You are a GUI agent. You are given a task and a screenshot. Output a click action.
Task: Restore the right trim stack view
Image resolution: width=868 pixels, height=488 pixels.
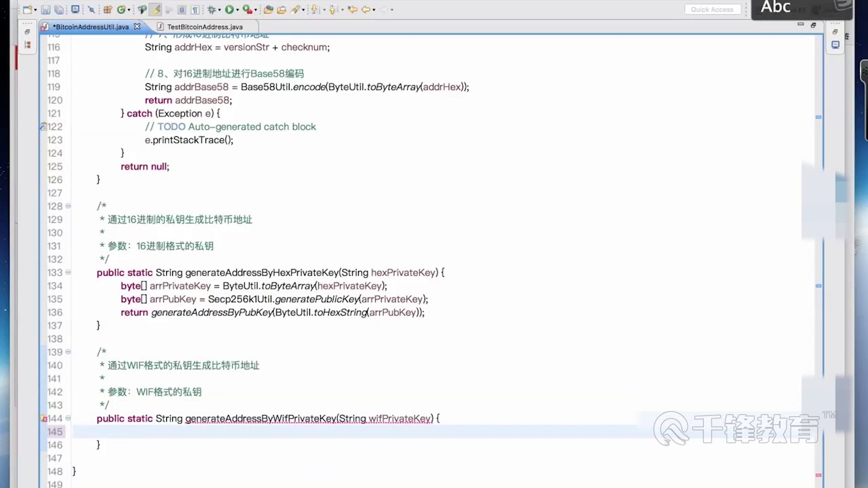[835, 32]
